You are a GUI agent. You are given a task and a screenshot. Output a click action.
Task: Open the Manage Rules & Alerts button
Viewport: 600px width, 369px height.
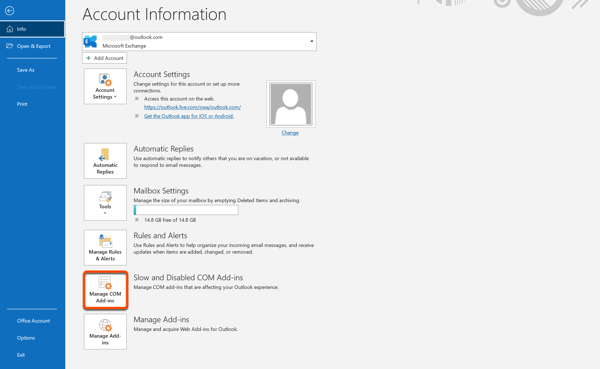pos(105,248)
